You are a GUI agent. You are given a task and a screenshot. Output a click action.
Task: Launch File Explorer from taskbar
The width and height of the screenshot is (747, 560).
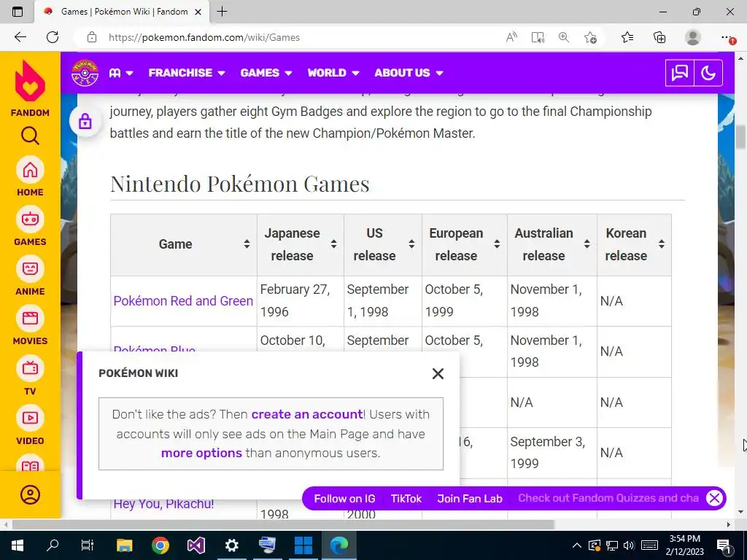[124, 545]
